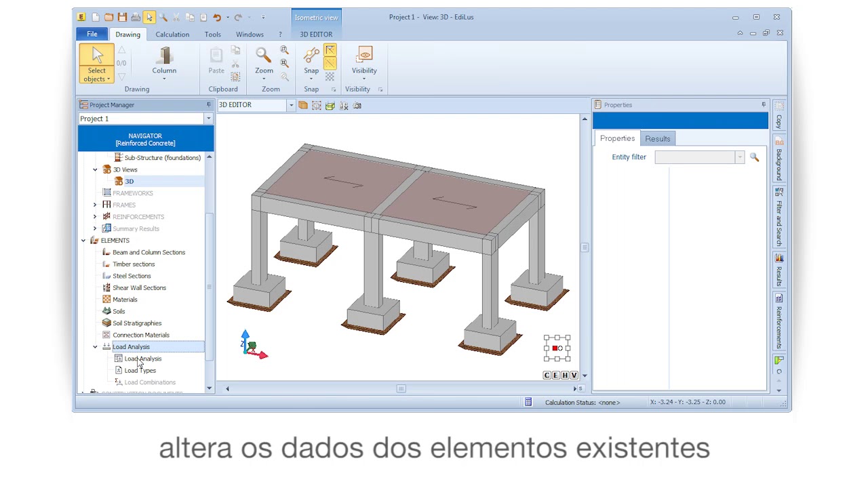Collapse the ELEMENTS tree node
Image resolution: width=868 pixels, height=488 pixels.
coord(83,241)
